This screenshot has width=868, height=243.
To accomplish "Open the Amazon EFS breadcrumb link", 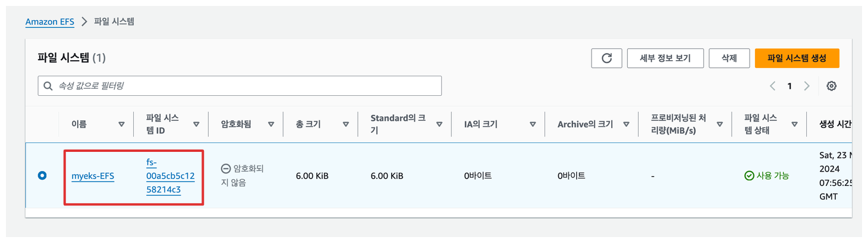I will coord(50,22).
